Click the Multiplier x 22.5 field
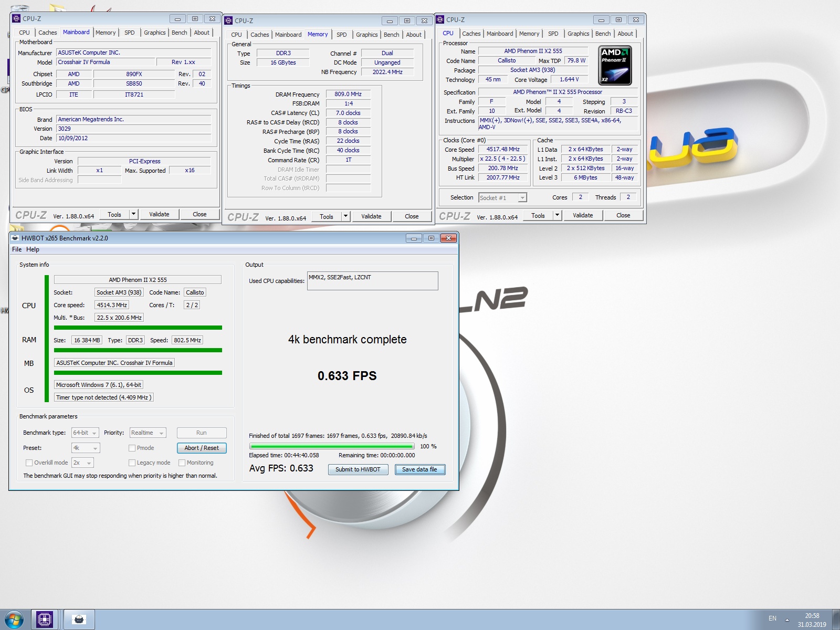This screenshot has height=630, width=840. pos(503,159)
